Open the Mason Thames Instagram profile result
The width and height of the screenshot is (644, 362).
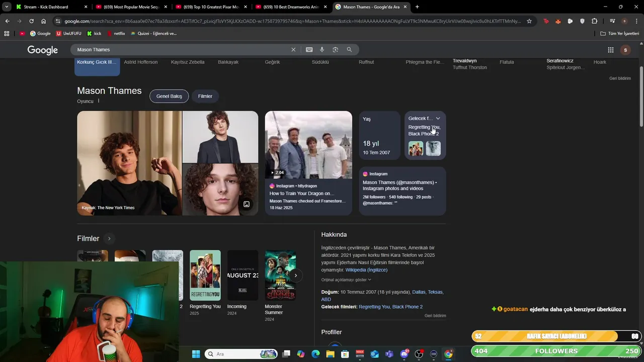coord(403,191)
